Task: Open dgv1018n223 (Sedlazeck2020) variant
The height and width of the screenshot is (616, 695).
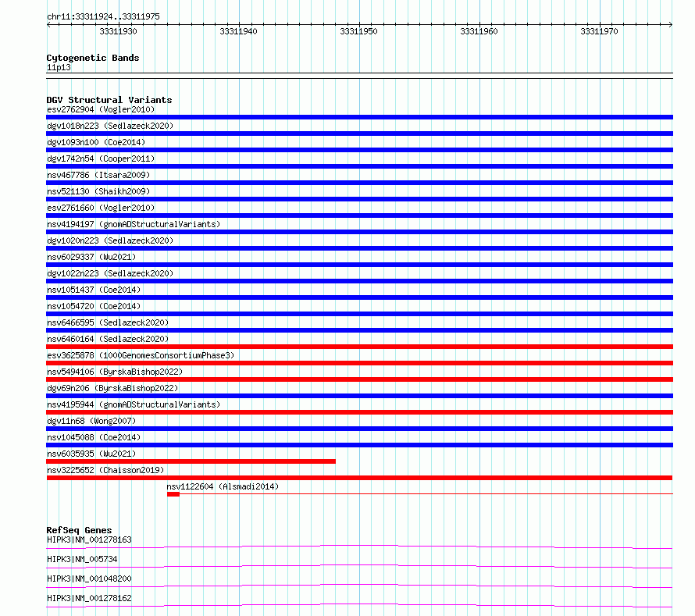Action: [x=110, y=126]
